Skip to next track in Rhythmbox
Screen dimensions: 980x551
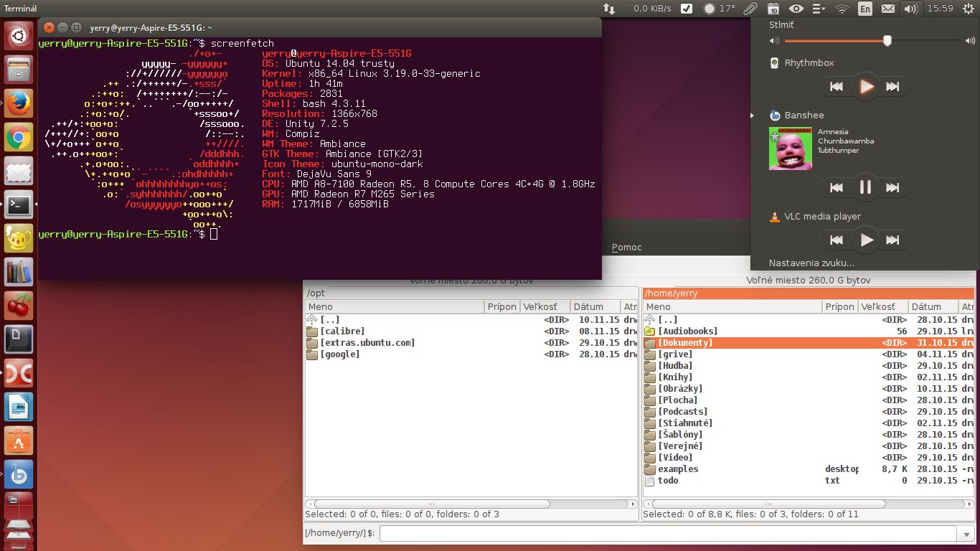892,87
